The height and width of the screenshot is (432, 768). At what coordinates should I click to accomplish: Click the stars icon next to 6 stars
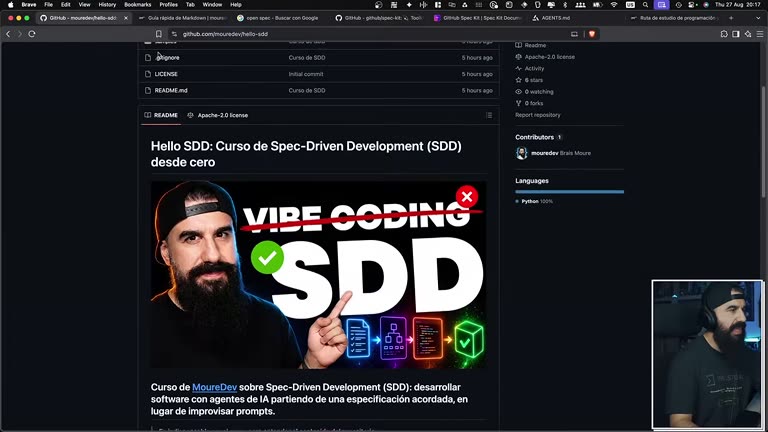tap(518, 80)
